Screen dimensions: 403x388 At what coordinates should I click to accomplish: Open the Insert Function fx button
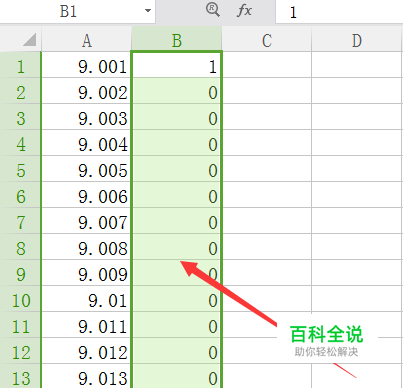(244, 11)
